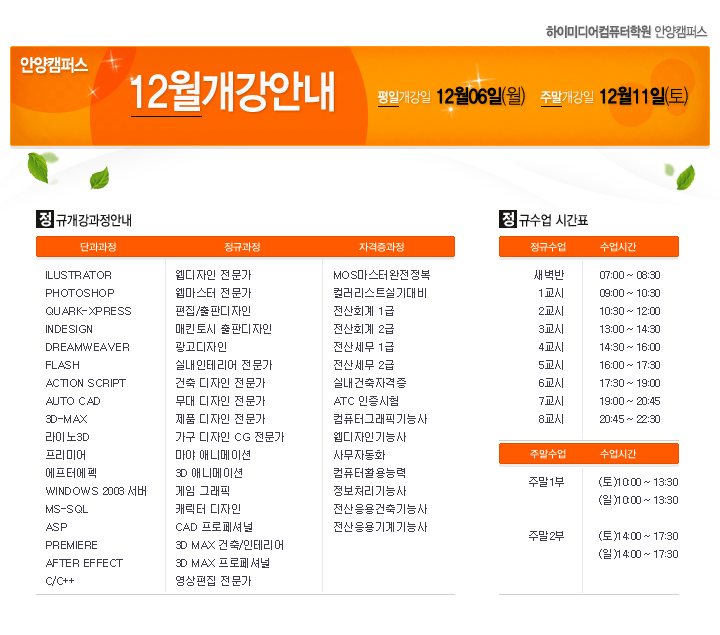Click the green leaf icon at far right
The width and height of the screenshot is (720, 635).
(685, 177)
